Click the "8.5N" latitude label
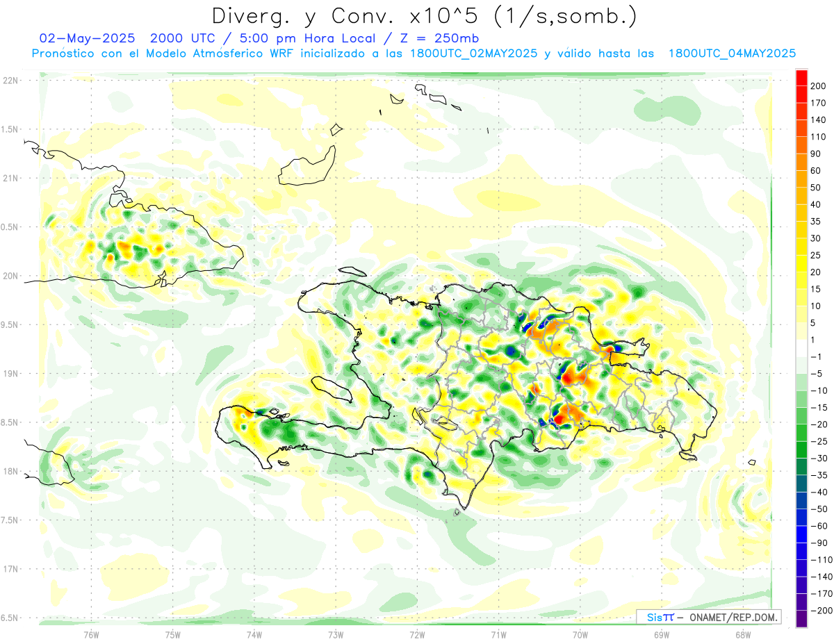 10,422
